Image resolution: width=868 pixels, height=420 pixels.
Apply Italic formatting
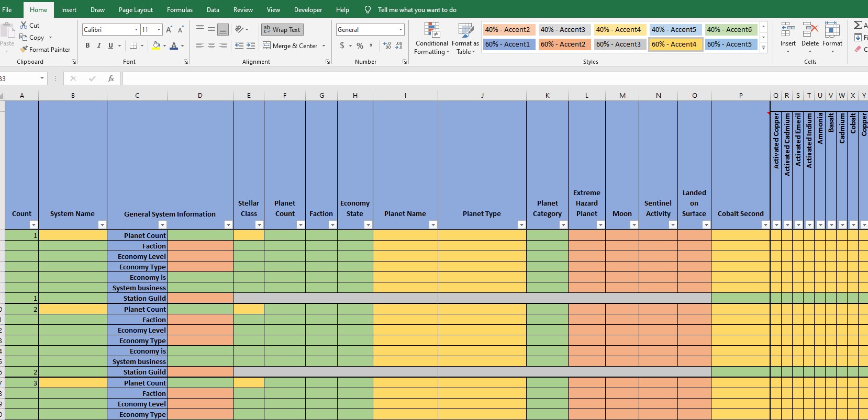(99, 46)
